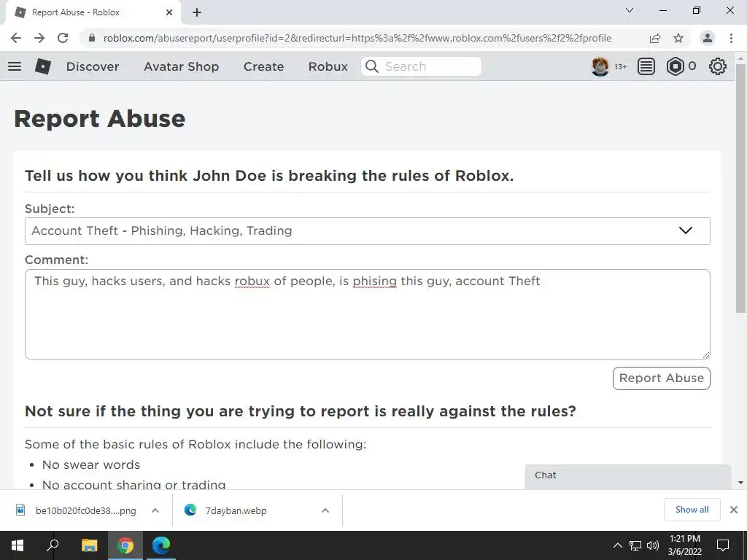Switch to Chrome in the taskbar

(125, 545)
